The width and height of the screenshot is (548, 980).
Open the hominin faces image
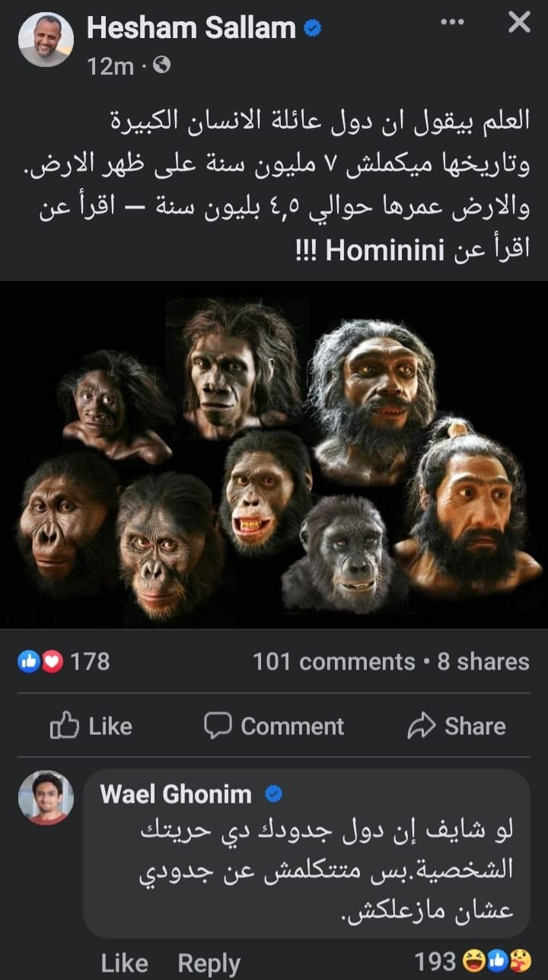point(274,454)
